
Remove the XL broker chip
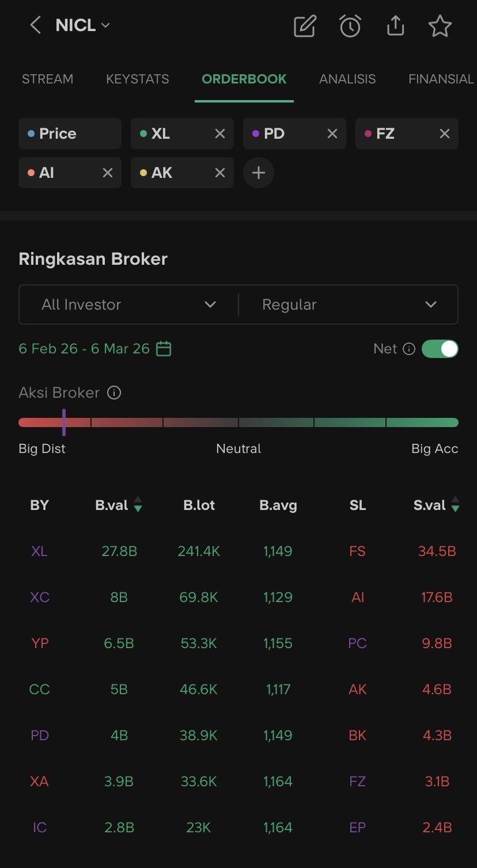(x=220, y=134)
